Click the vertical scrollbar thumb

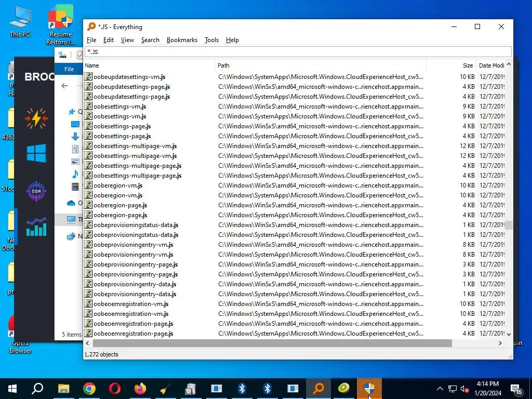509,225
